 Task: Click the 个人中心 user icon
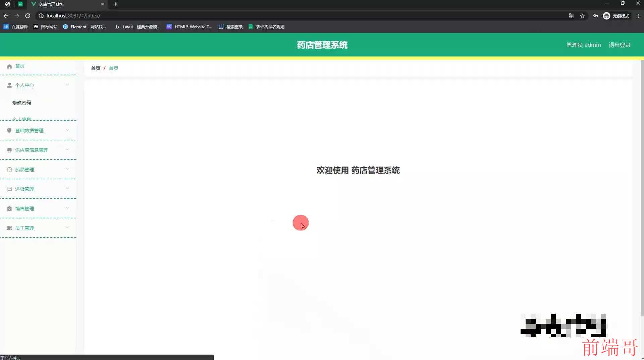point(9,85)
